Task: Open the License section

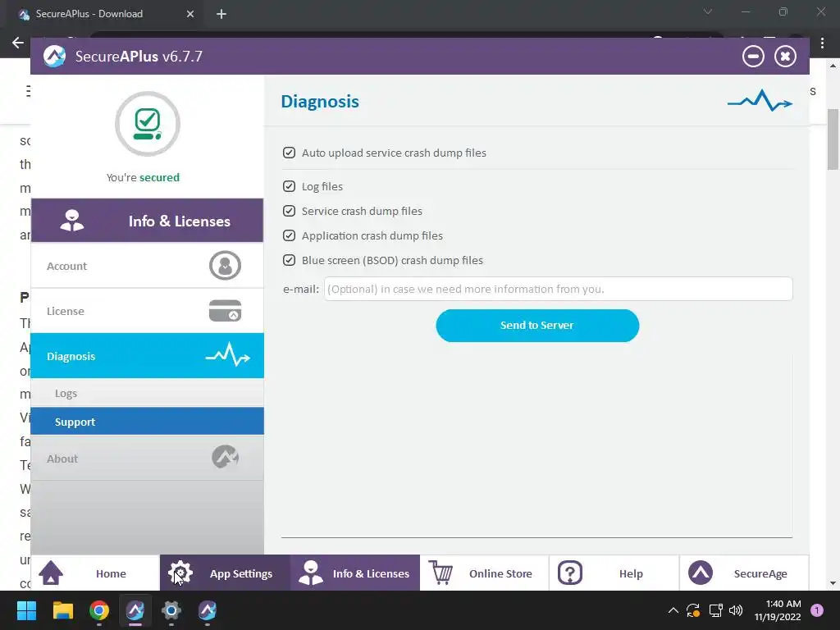Action: coord(148,311)
